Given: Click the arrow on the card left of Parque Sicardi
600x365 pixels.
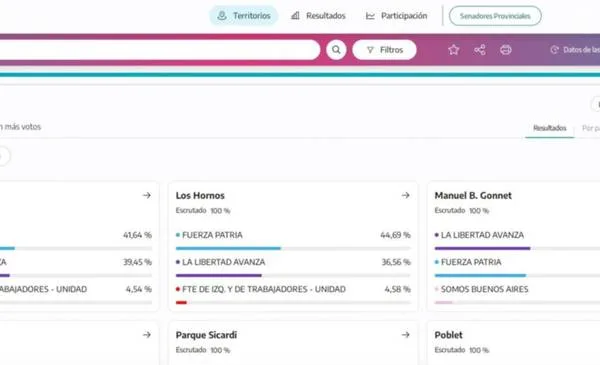Looking at the screenshot, I should click(147, 335).
